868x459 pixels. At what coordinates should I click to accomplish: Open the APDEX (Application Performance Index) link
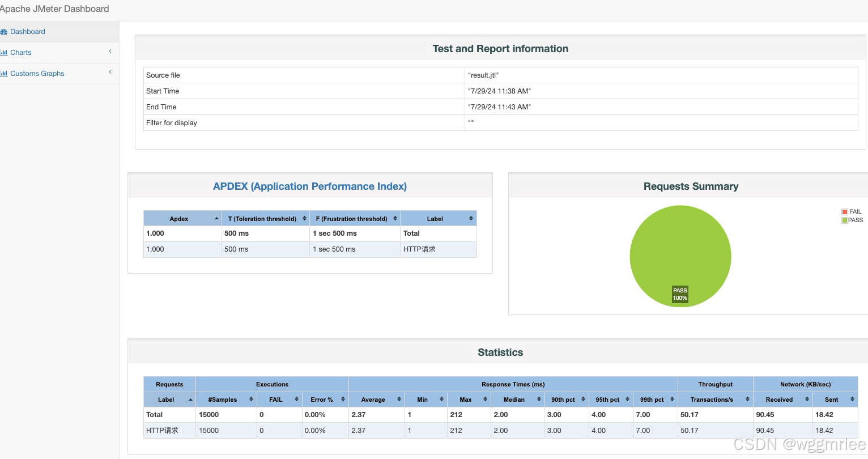(x=310, y=186)
